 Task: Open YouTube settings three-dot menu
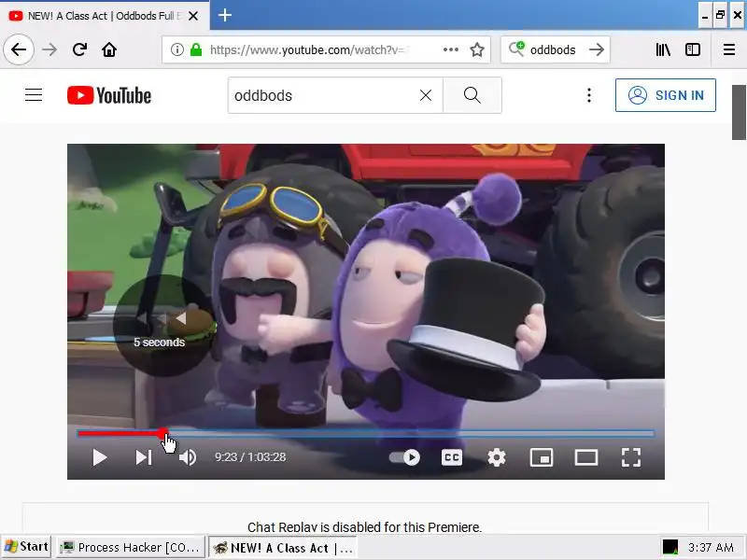click(x=589, y=95)
